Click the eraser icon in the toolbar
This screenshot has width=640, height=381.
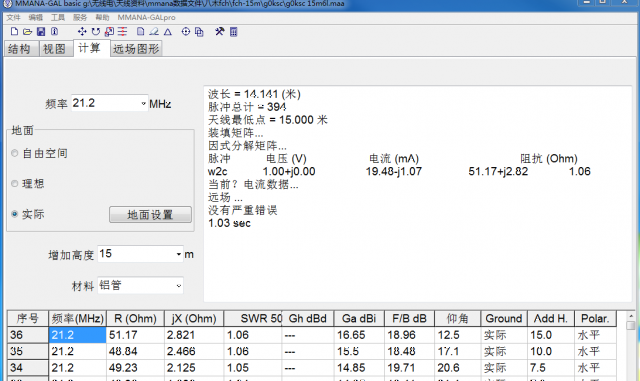point(154,31)
